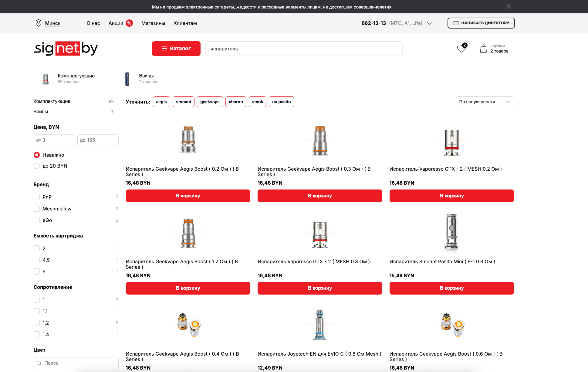Open the О нас menu item
Image resolution: width=588 pixels, height=372 pixels.
pos(93,23)
